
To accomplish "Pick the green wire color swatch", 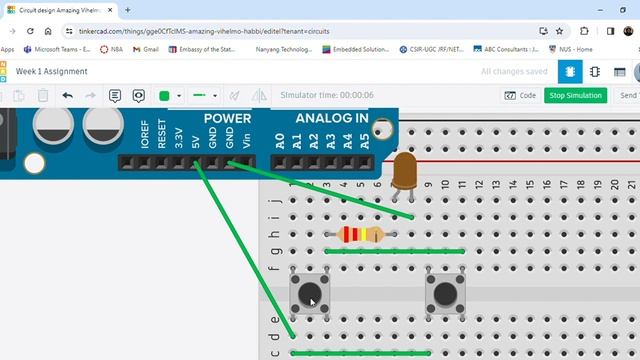I will 164,96.
